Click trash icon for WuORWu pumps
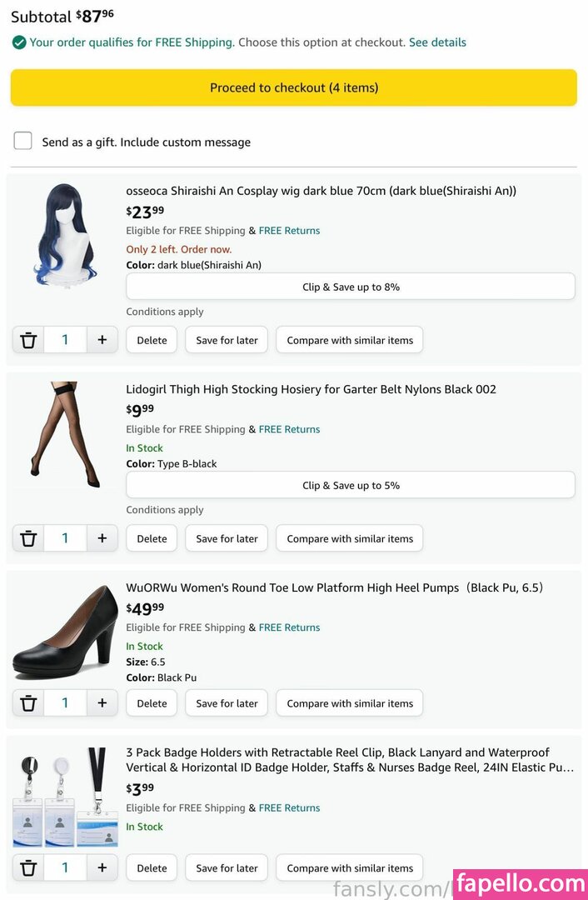Image resolution: width=588 pixels, height=900 pixels. 28,703
